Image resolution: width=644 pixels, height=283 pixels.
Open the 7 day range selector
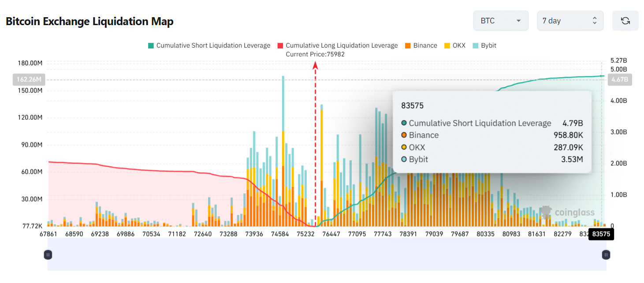point(570,21)
